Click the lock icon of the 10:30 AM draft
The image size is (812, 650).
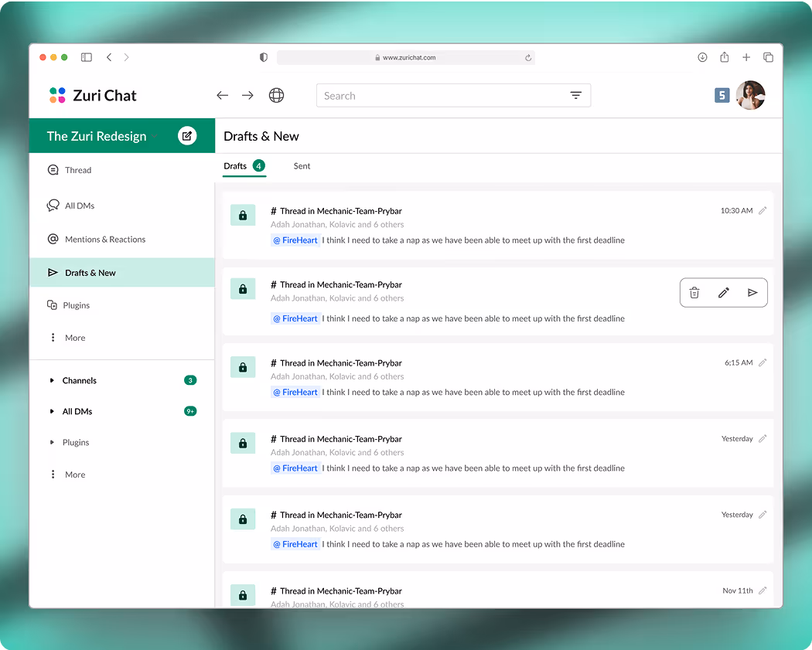point(243,216)
